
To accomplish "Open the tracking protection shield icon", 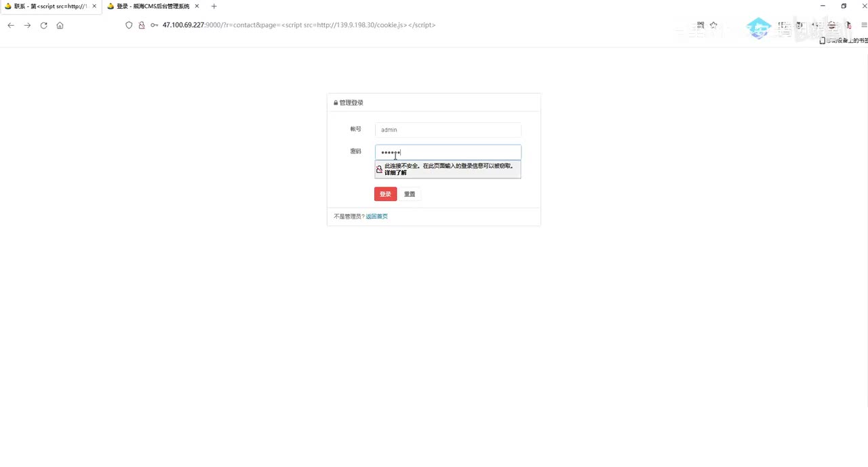I will click(129, 25).
